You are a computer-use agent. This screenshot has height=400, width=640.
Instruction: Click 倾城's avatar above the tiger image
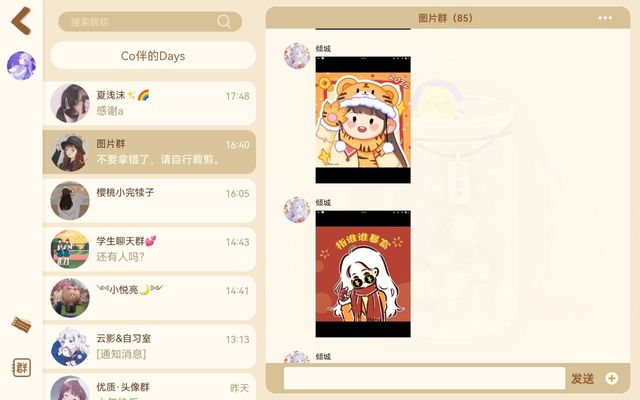click(x=297, y=56)
